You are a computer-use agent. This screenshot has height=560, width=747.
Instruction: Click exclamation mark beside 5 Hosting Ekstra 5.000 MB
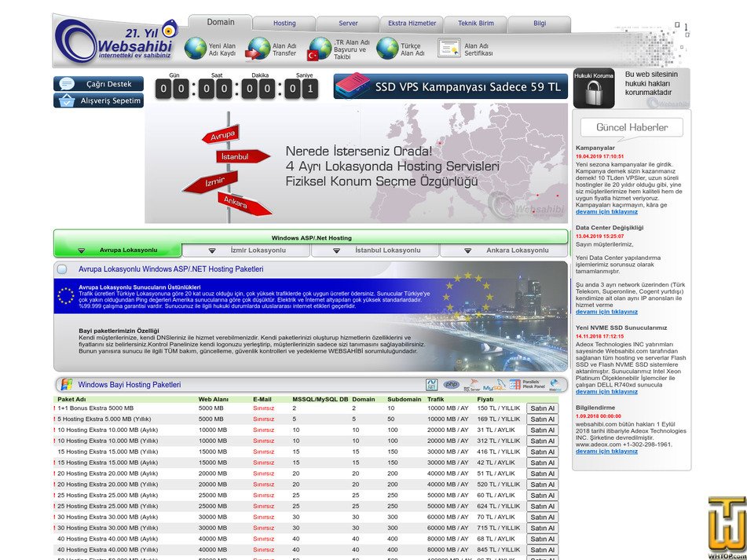(x=55, y=419)
